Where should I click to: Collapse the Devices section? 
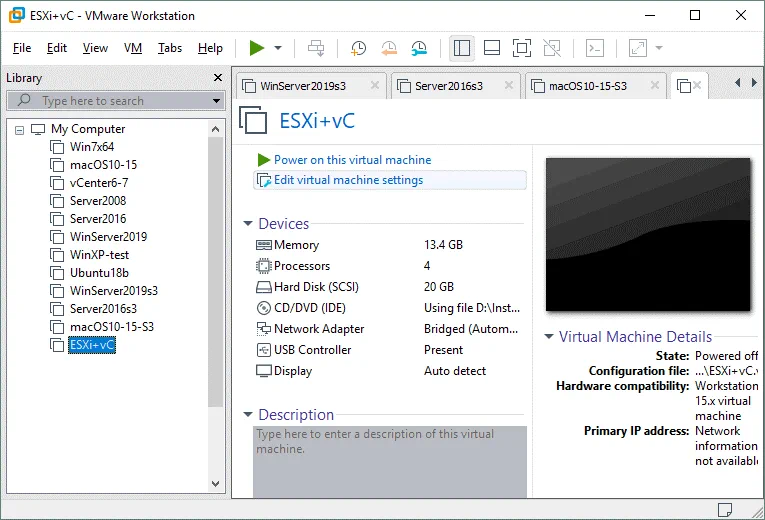249,224
